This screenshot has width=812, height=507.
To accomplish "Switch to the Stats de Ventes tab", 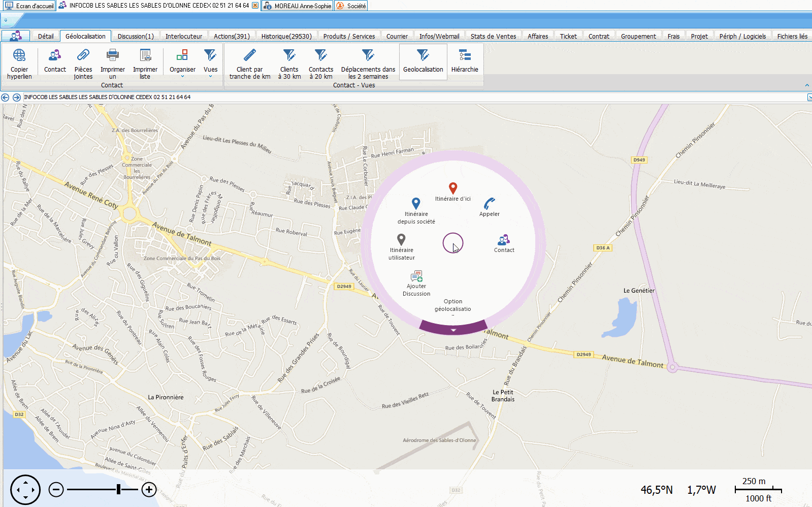I will (493, 36).
